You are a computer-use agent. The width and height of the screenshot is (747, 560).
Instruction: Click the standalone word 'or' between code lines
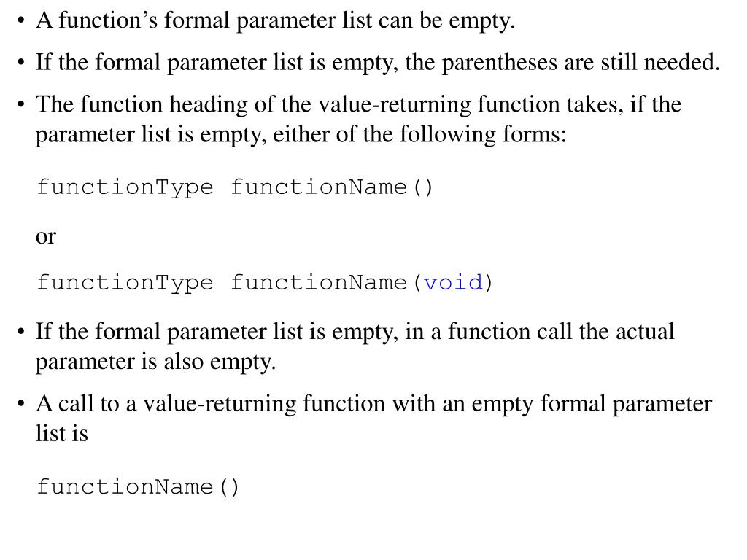coord(46,236)
